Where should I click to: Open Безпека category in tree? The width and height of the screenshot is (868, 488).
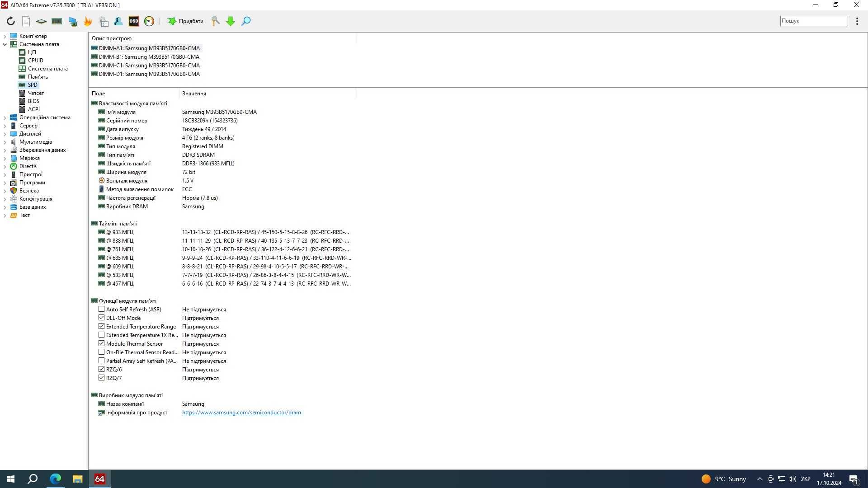[x=29, y=191]
